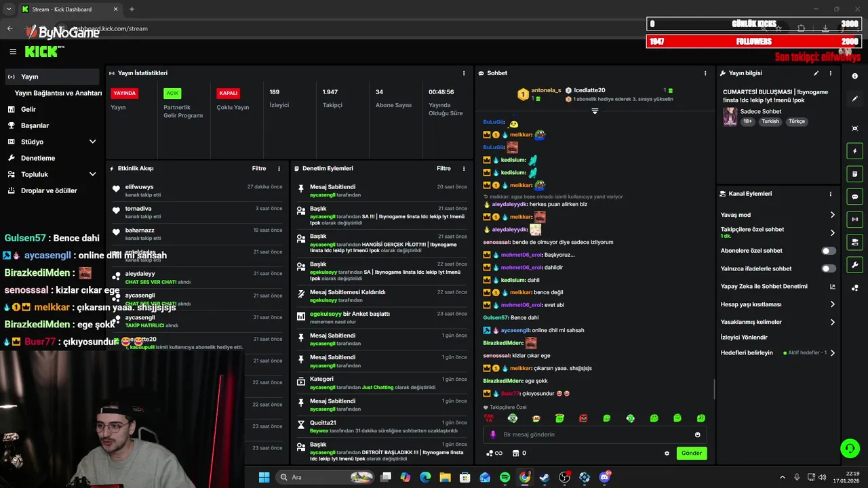Viewport: 868px width, 488px height.
Task: Open the points bubbles icon in the right sidebar
Action: coord(854,287)
